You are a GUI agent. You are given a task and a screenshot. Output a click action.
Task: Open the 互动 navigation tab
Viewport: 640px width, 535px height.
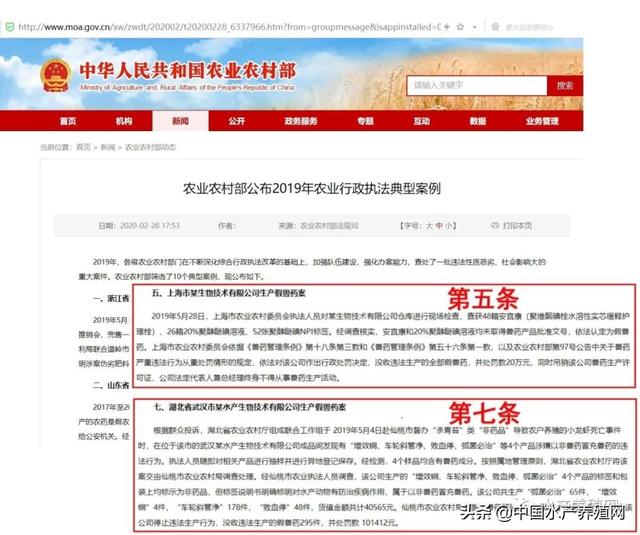422,121
